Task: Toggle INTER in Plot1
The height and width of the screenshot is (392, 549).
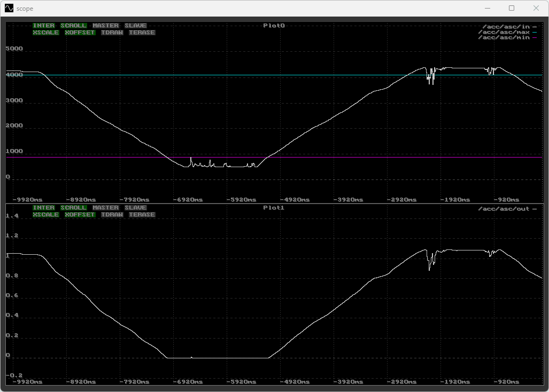Action: pos(44,208)
